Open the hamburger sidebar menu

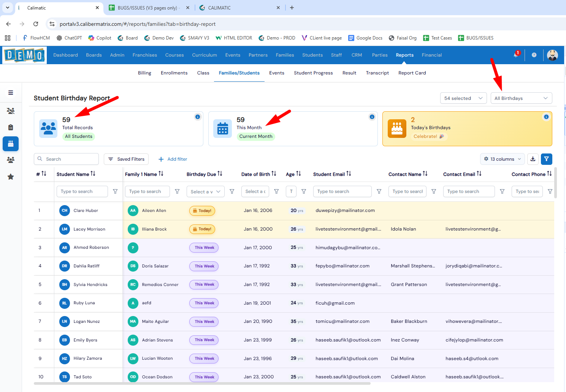(x=11, y=93)
